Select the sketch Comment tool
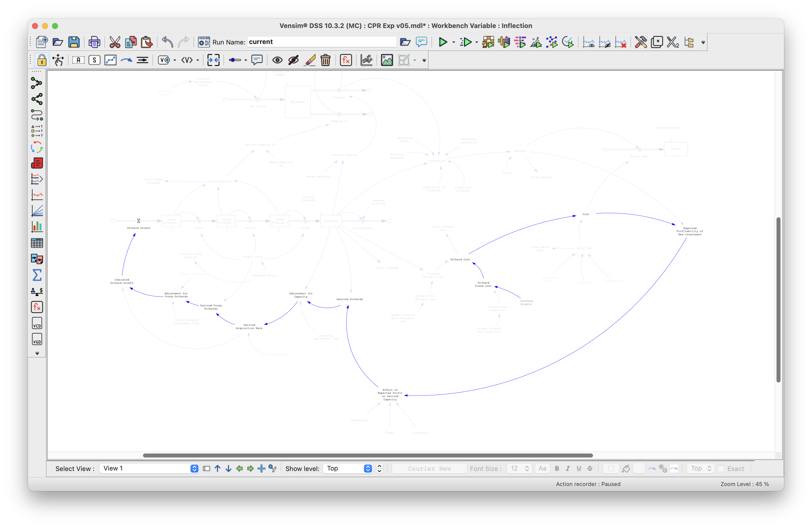Screen dimensions: 812x528 tap(257, 60)
